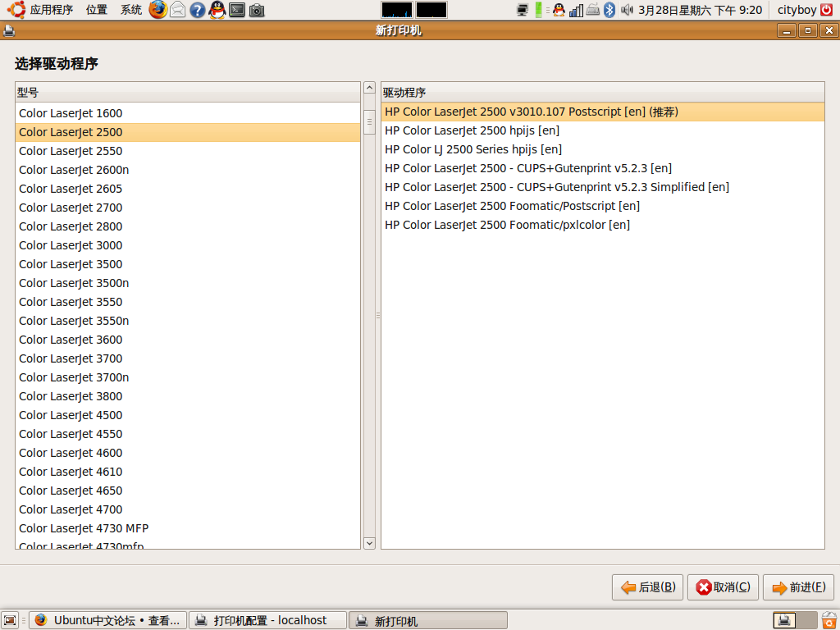Open the volume speaker tray icon
Viewport: 840px width, 630px height.
(x=626, y=10)
